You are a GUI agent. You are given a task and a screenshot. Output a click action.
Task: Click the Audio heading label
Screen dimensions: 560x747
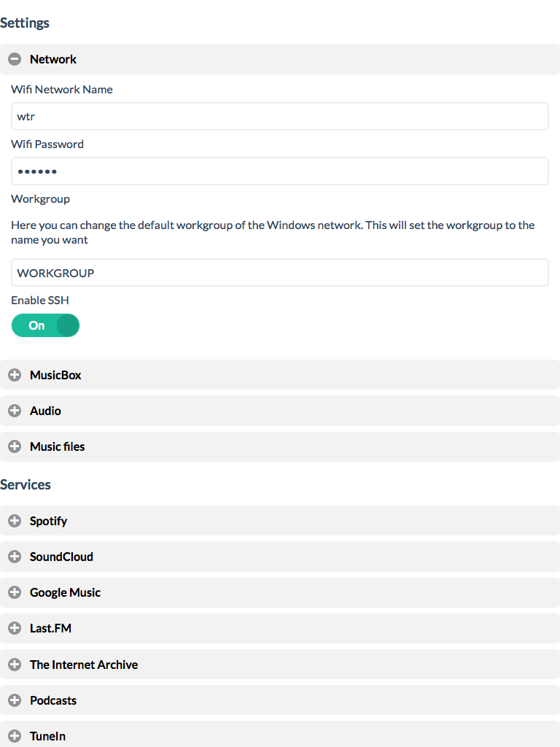[x=45, y=411]
